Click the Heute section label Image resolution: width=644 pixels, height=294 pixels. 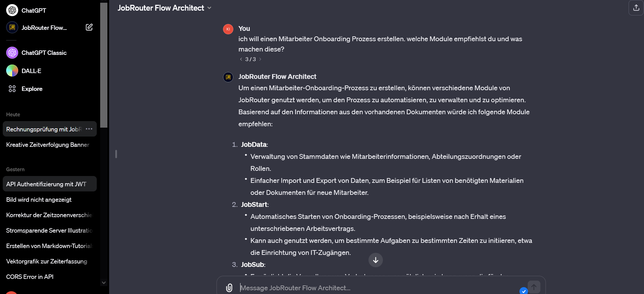(13, 114)
